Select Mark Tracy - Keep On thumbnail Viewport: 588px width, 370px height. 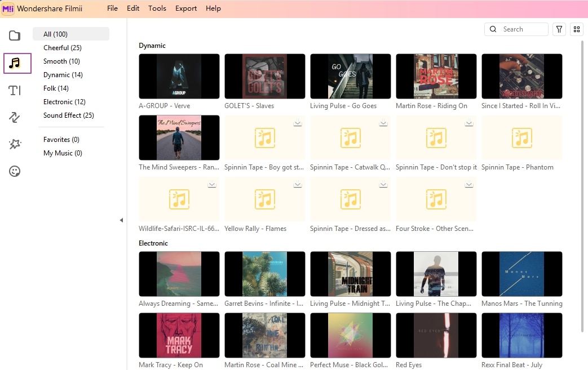tap(179, 336)
